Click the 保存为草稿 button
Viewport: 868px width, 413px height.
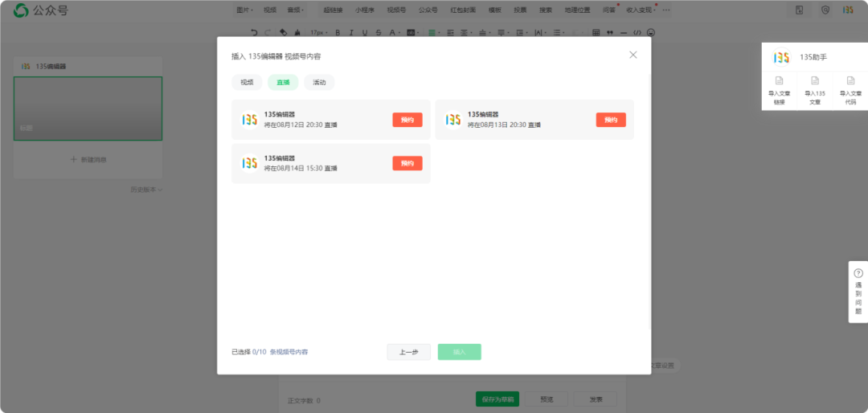click(497, 399)
